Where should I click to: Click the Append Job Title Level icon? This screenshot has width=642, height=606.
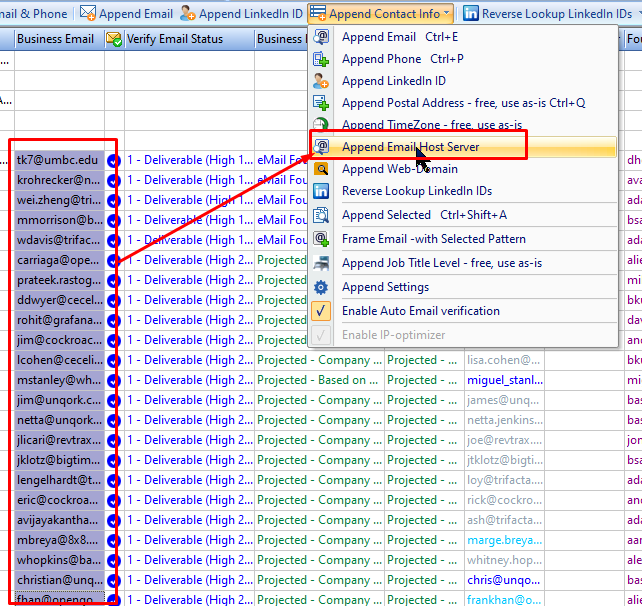point(321,263)
